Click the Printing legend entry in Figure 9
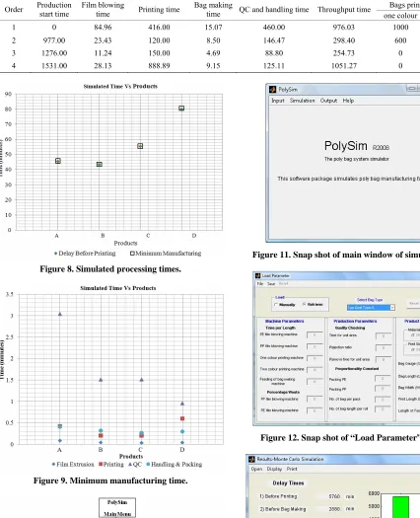 111,464
